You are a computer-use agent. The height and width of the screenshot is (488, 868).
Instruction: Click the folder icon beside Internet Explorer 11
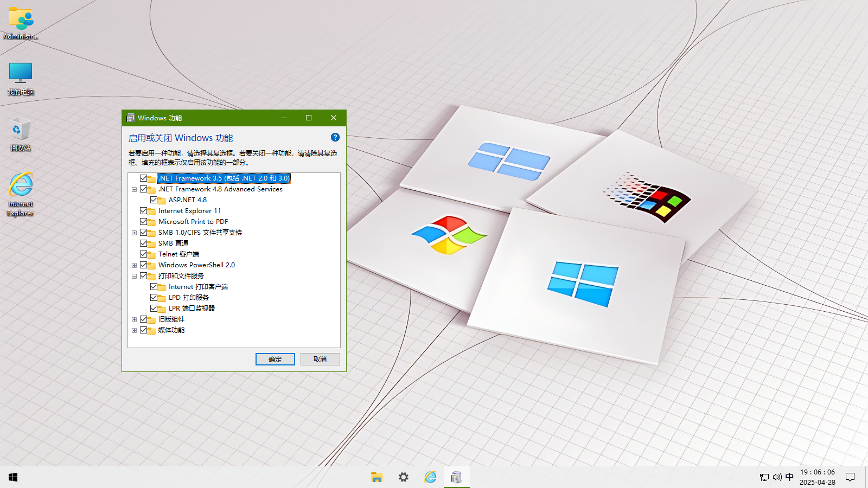[x=152, y=211]
